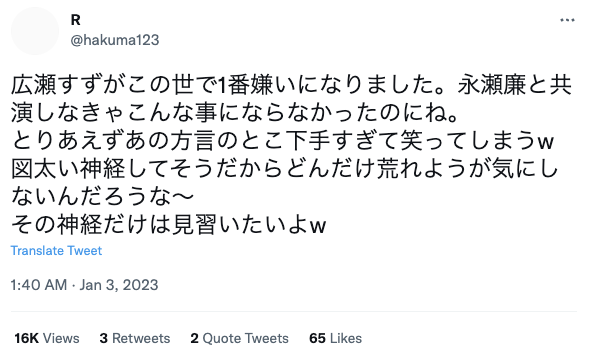The image size is (591, 361).
Task: Click the line starting 演しなきゃこんな事に
Action: 235,113
